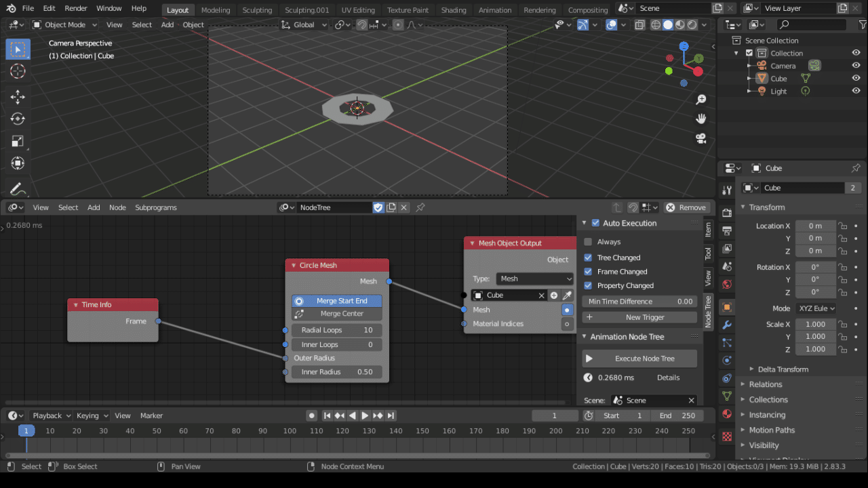868x488 pixels.
Task: Open the Subprograms menu
Action: tap(155, 207)
